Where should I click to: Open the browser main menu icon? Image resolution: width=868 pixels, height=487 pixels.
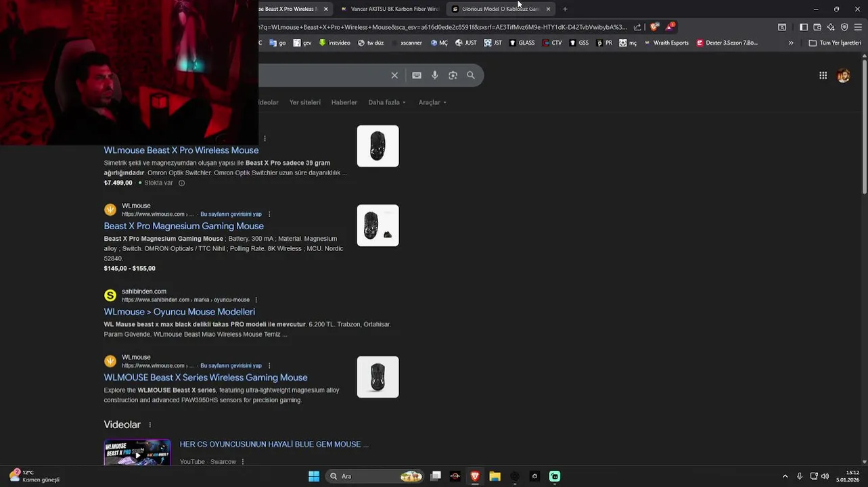click(x=858, y=27)
